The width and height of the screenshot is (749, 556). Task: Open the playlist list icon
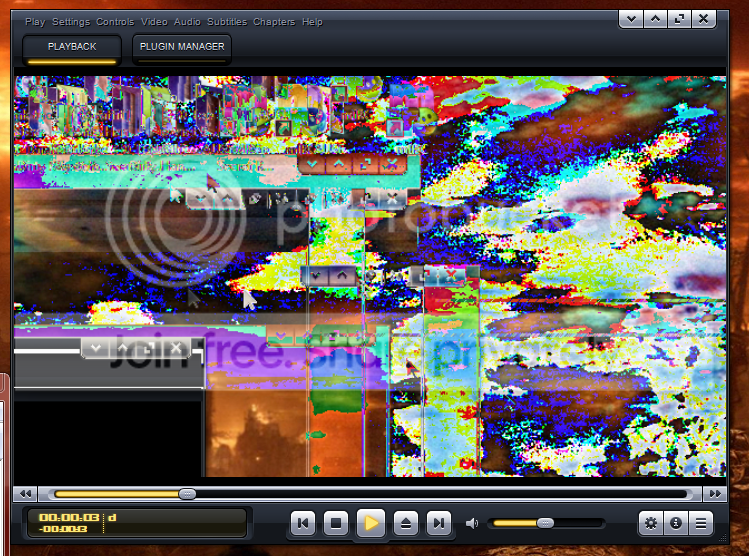pos(701,523)
